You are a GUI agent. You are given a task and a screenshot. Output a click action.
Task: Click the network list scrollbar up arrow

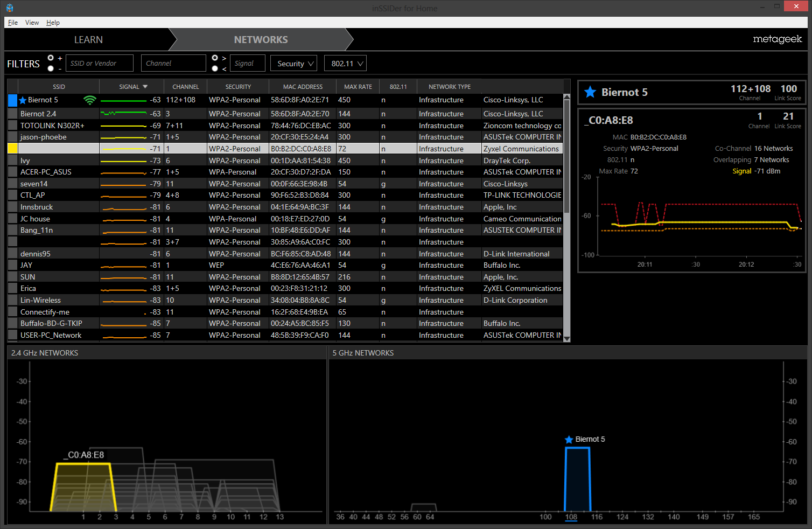point(566,97)
